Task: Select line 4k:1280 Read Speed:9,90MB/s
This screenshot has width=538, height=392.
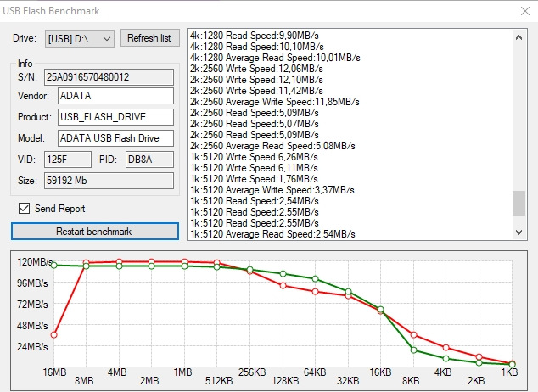Action: point(255,36)
